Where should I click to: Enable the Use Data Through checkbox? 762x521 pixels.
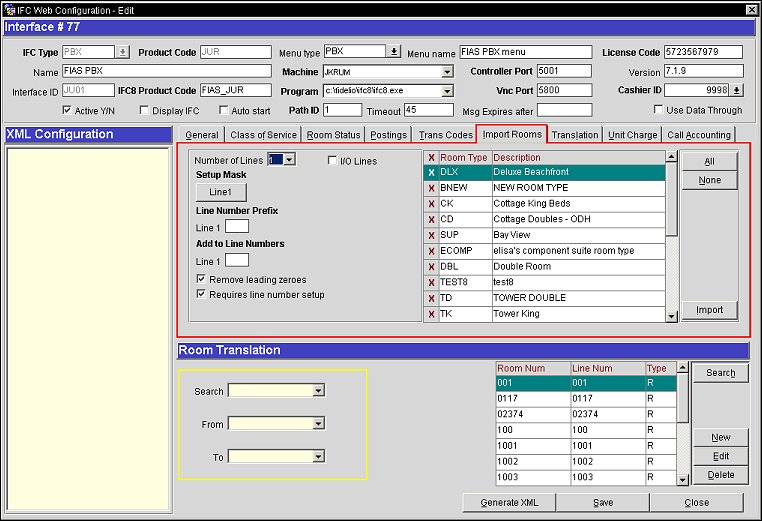point(658,110)
